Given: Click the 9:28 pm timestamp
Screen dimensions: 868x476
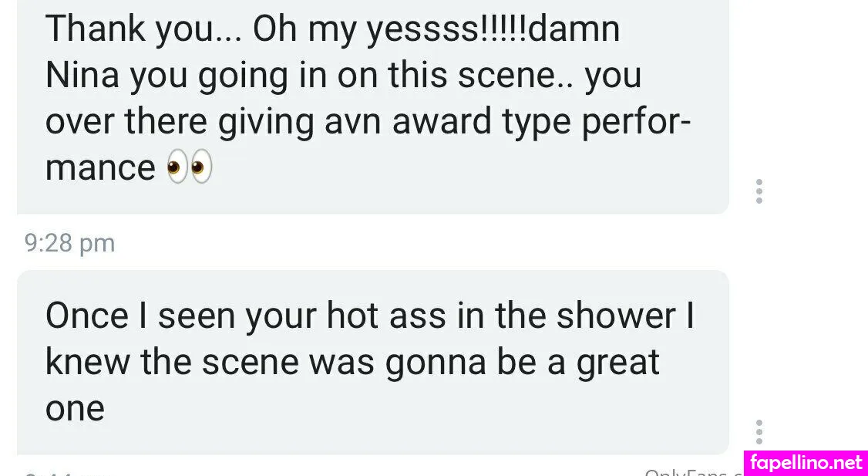Looking at the screenshot, I should pos(70,243).
